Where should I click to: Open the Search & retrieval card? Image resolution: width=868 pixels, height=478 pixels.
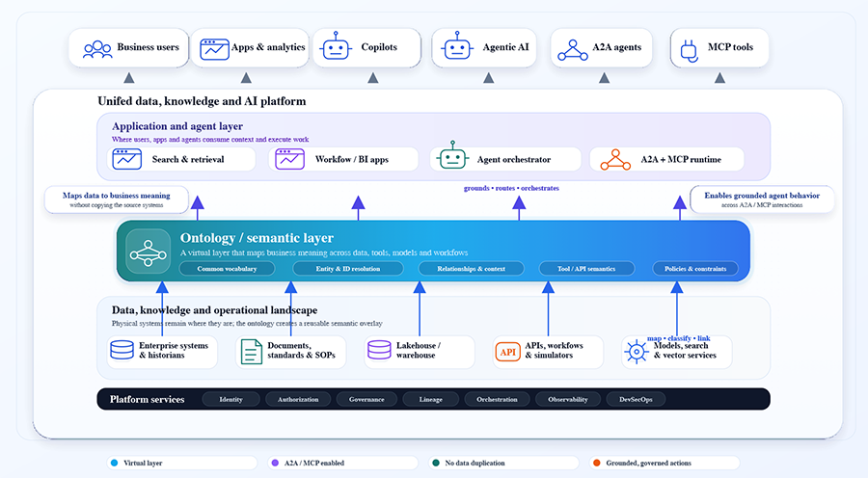pos(181,159)
